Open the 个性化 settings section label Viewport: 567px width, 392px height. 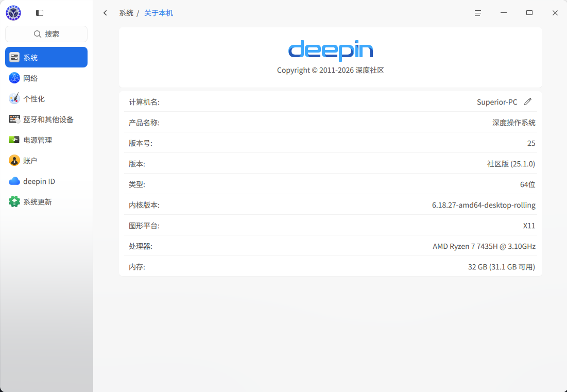click(x=34, y=99)
